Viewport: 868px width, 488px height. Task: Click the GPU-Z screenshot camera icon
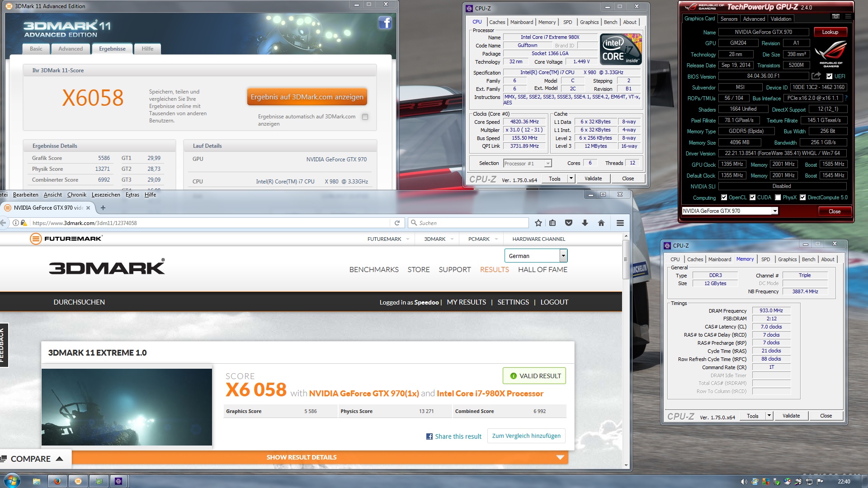(x=835, y=16)
